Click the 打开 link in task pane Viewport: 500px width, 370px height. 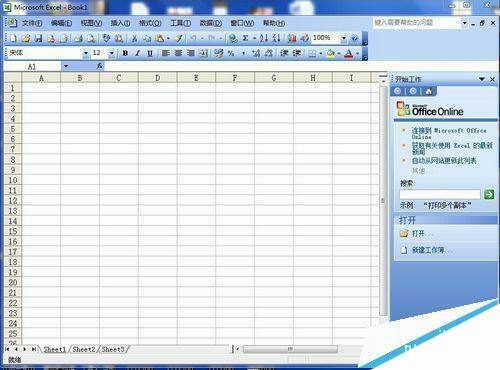(x=418, y=233)
